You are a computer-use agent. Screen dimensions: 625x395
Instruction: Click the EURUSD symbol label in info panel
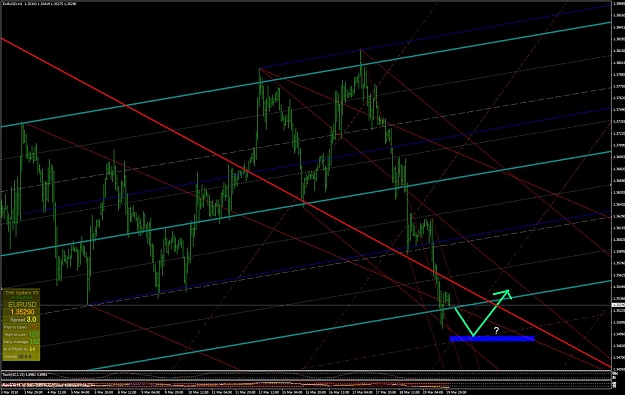21,305
